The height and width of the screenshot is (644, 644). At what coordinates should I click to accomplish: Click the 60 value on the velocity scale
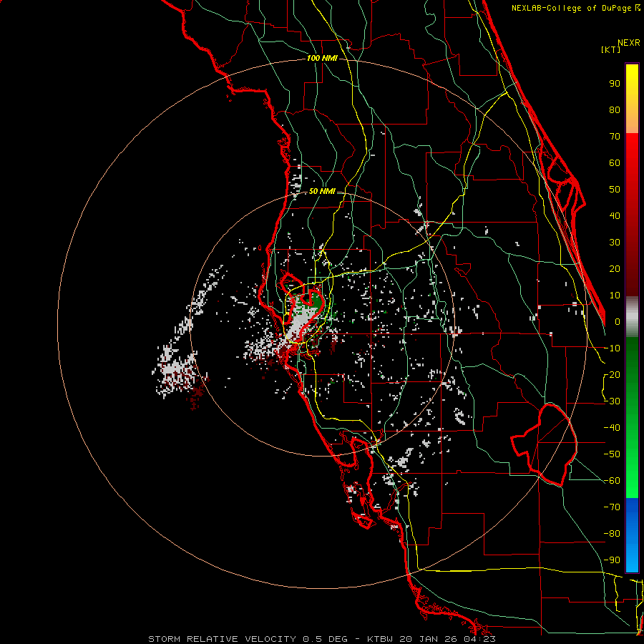click(615, 162)
